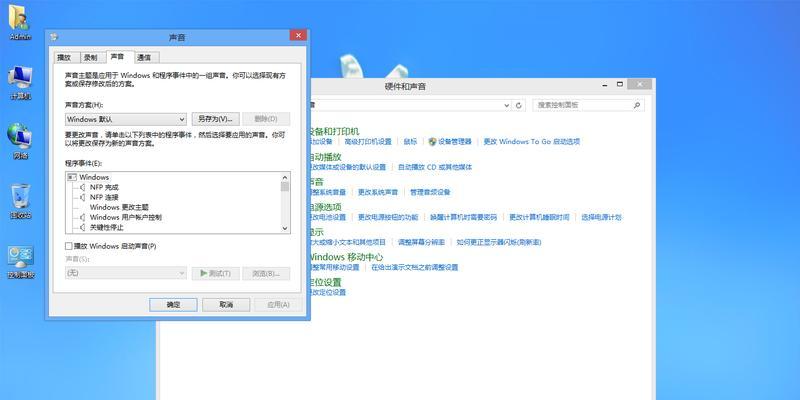800x400 pixels.
Task: Click the speaker icon beside Windows 用户帐户控制
Action: pos(82,217)
